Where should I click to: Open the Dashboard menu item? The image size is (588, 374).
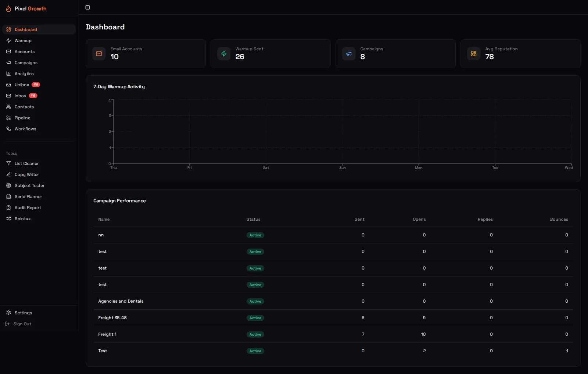click(x=39, y=29)
